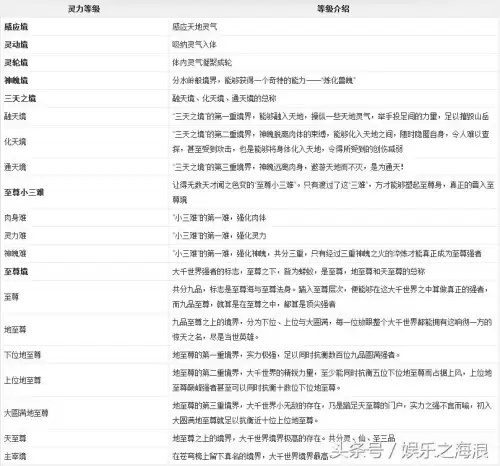Viewport: 500px width, 466px height.
Task: Click the description 融天境、化天境、通天境的总称
Action: coord(224,98)
